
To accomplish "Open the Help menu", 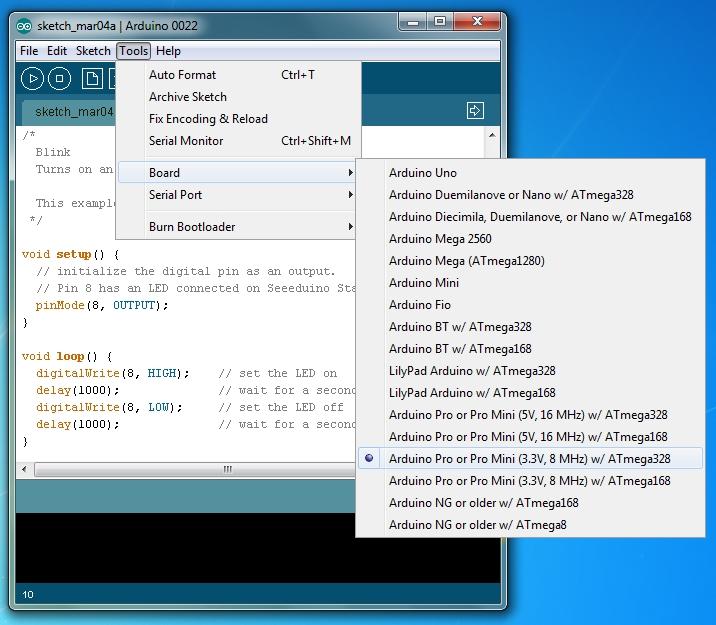I will pos(168,51).
